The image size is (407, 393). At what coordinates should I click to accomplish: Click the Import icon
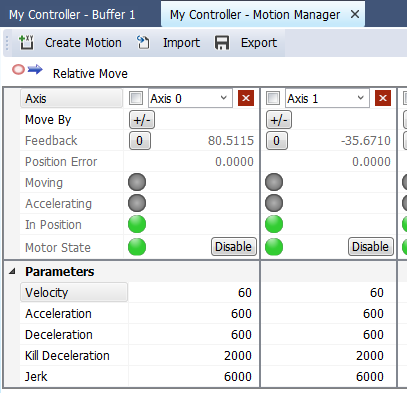click(143, 43)
